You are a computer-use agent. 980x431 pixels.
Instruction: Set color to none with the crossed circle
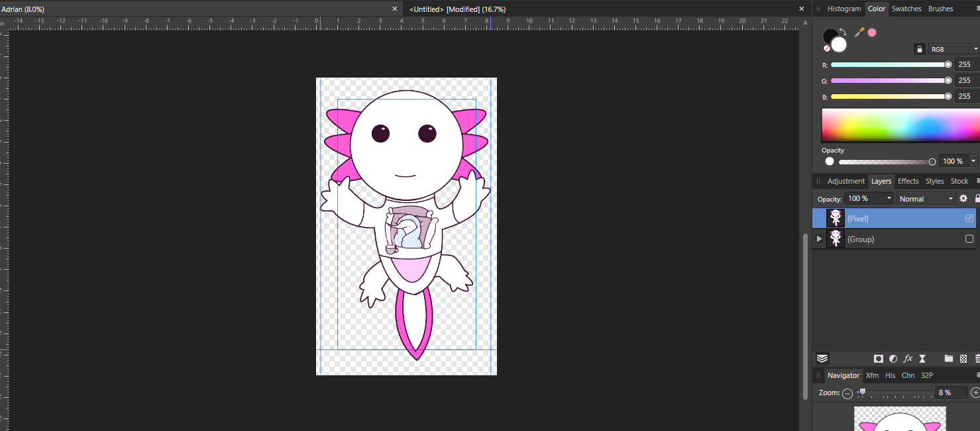click(827, 48)
